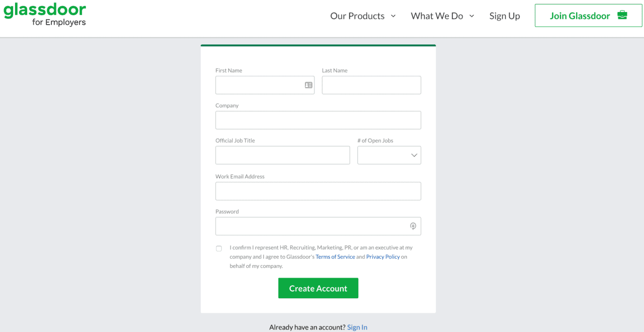Click the Work Email Address field
This screenshot has width=644, height=332.
(x=318, y=191)
